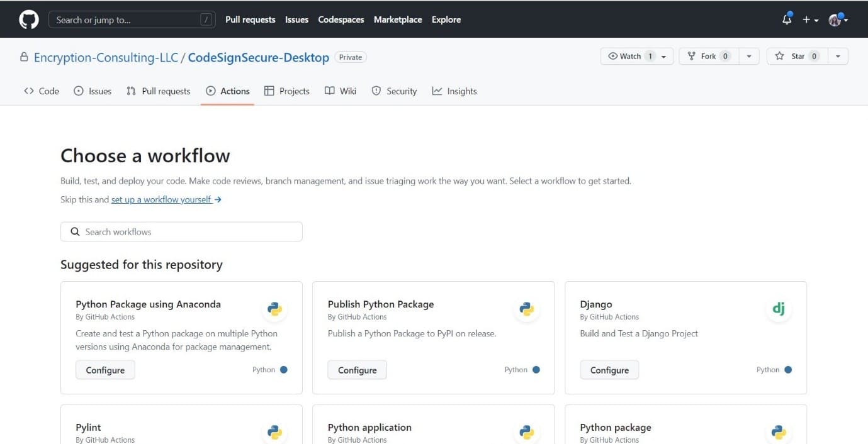Select Python logo on Publish Python Package card
The width and height of the screenshot is (868, 444).
pos(527,309)
